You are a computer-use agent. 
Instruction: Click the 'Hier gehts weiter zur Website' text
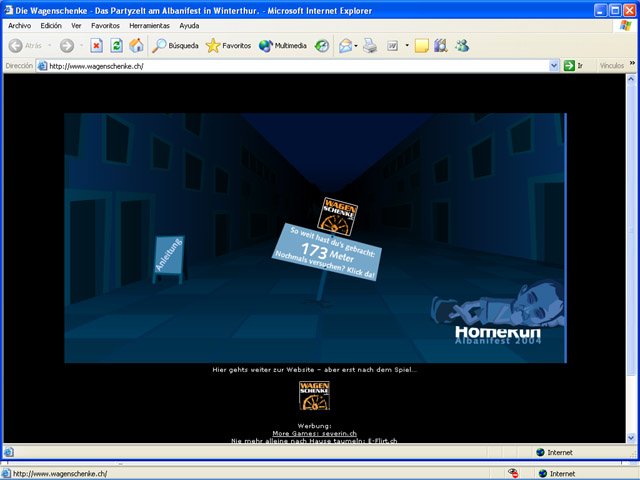[x=314, y=370]
